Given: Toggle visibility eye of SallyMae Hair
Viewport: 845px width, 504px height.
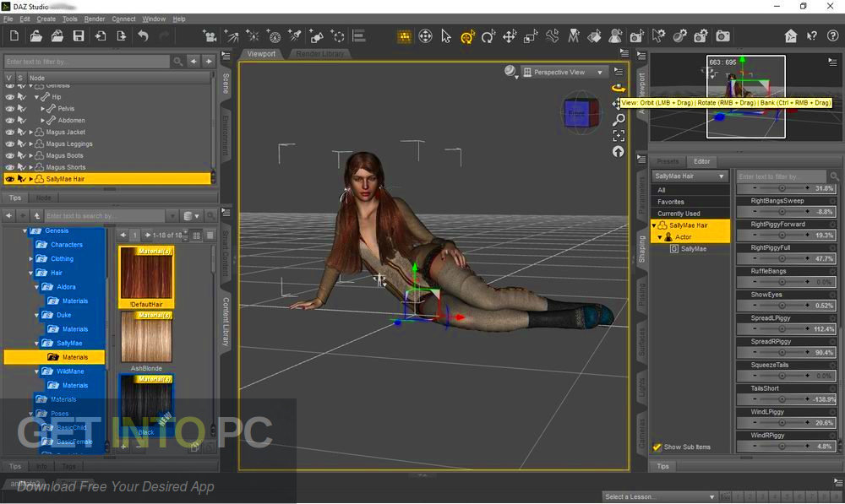Looking at the screenshot, I should coord(9,179).
